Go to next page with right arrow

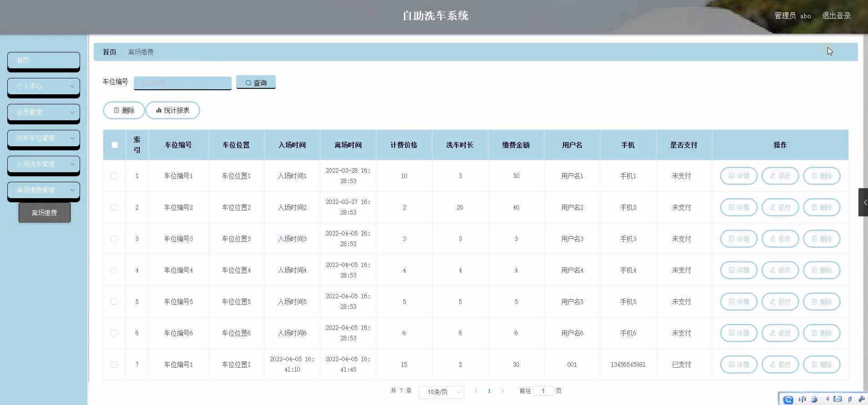click(x=503, y=391)
